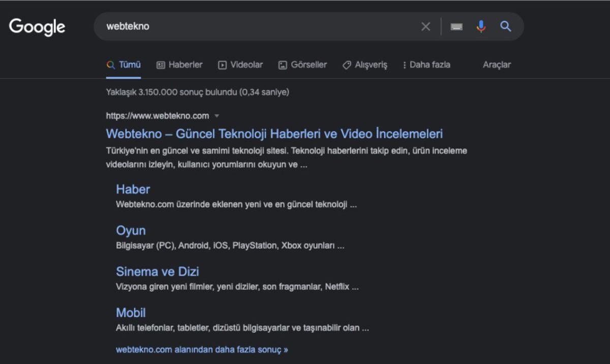Click the Videolar play icon
Image resolution: width=610 pixels, height=364 pixels.
pyautogui.click(x=222, y=65)
